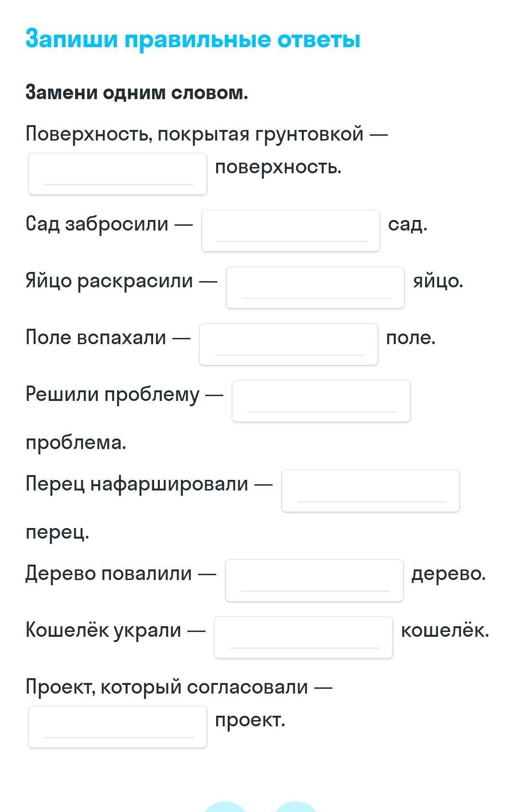Click the 'Замени одним словом.' instruction
This screenshot has width=520, height=812.
(x=137, y=92)
